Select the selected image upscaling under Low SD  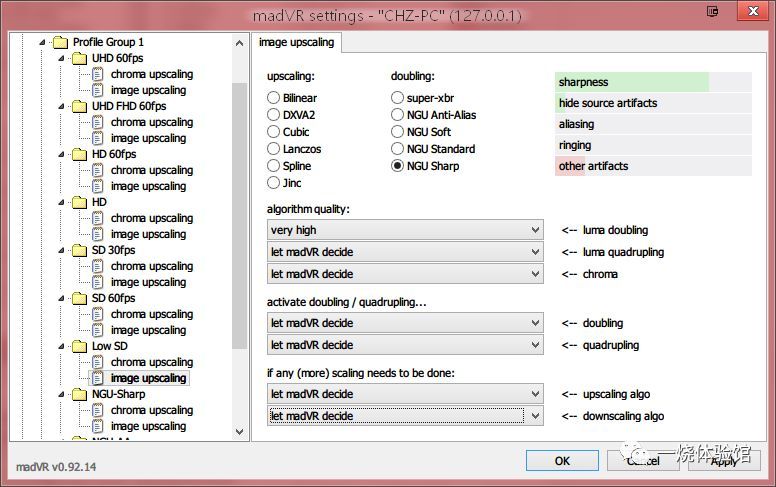[148, 378]
